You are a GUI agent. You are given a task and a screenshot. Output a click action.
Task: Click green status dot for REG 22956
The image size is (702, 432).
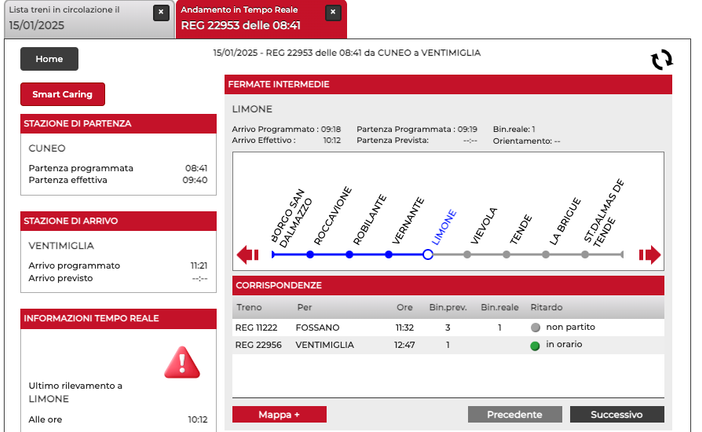point(535,345)
